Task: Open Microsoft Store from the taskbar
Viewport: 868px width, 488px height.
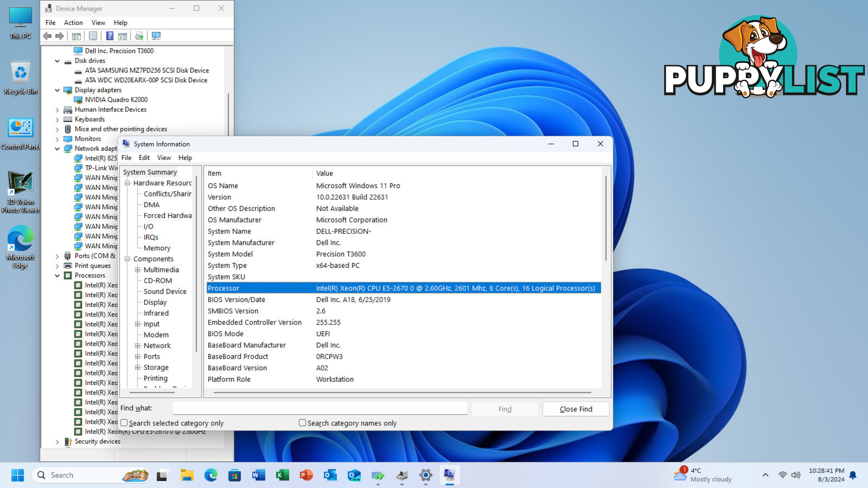Action: click(235, 475)
